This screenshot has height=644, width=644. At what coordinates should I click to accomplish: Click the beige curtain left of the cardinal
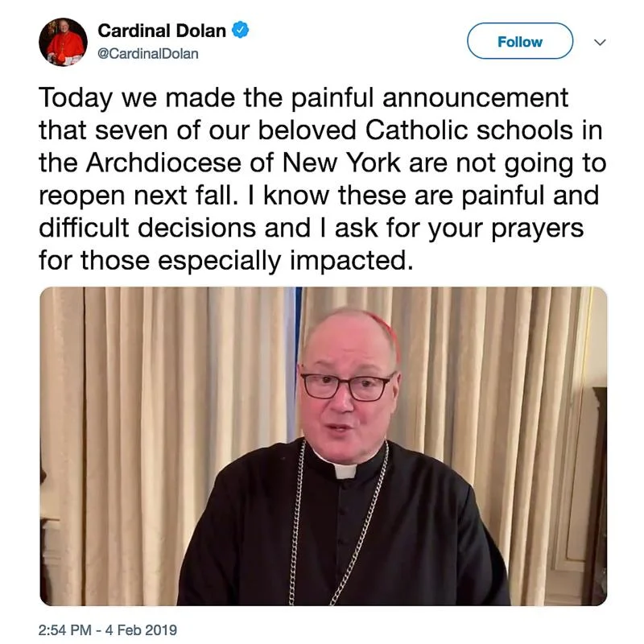click(164, 411)
